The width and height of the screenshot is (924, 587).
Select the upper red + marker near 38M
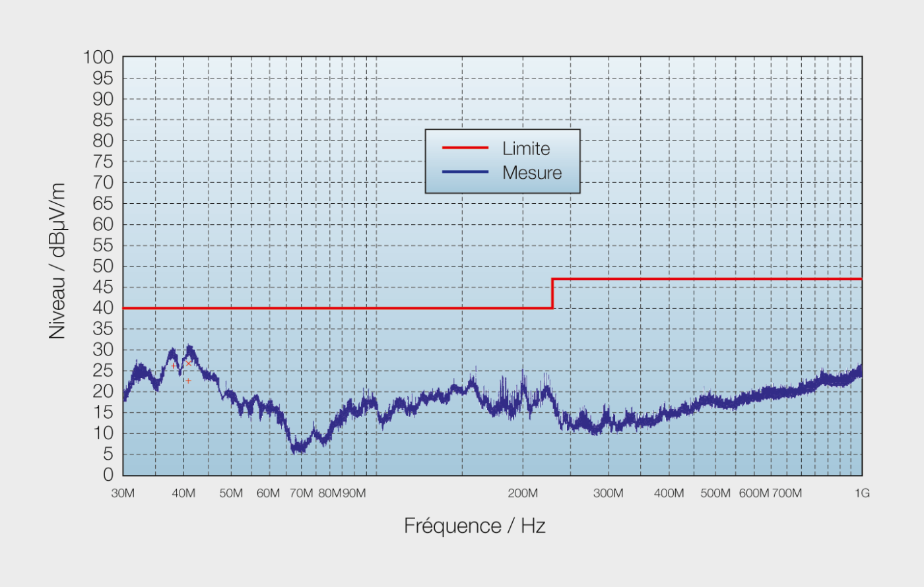click(173, 365)
